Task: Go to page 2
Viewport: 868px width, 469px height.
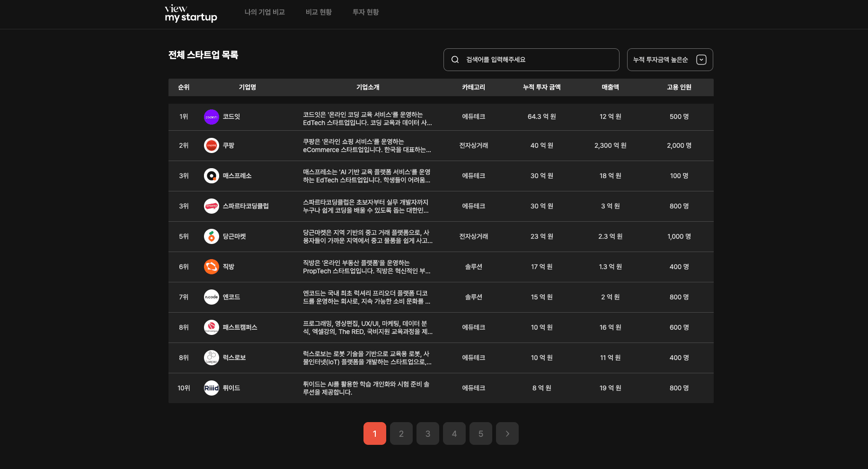Action: coord(401,433)
